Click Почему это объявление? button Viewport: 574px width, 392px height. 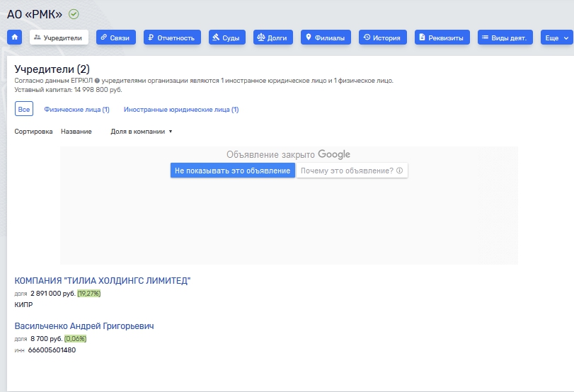352,171
